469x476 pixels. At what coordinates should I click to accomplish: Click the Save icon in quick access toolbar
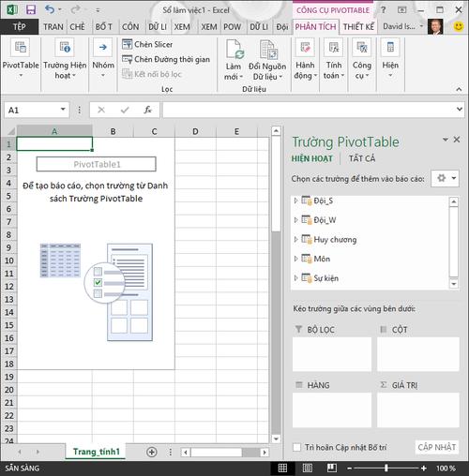(x=31, y=9)
